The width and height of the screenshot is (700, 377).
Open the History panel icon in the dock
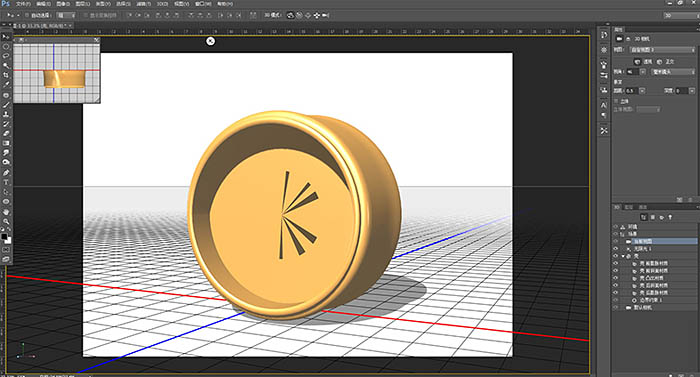[604, 35]
